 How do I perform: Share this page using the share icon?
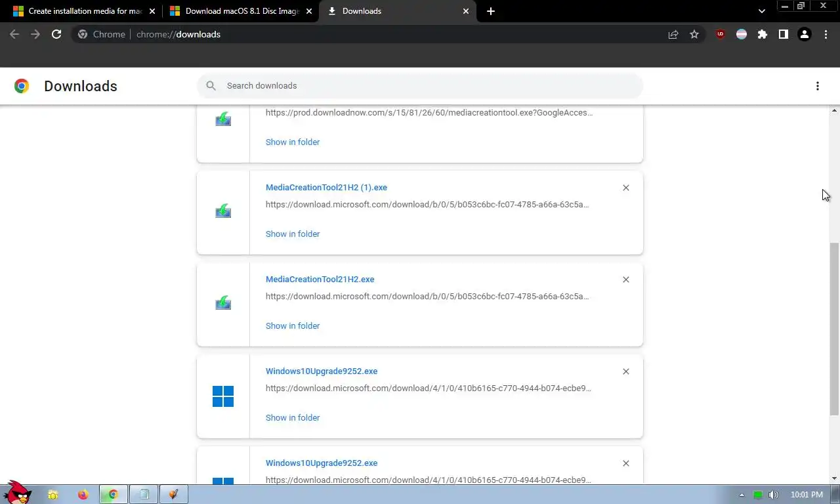click(x=673, y=34)
